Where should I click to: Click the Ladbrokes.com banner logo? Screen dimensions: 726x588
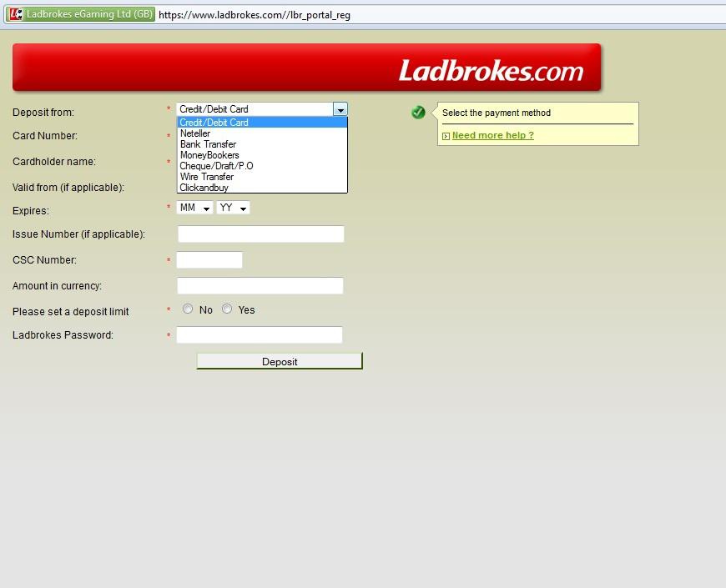click(491, 71)
